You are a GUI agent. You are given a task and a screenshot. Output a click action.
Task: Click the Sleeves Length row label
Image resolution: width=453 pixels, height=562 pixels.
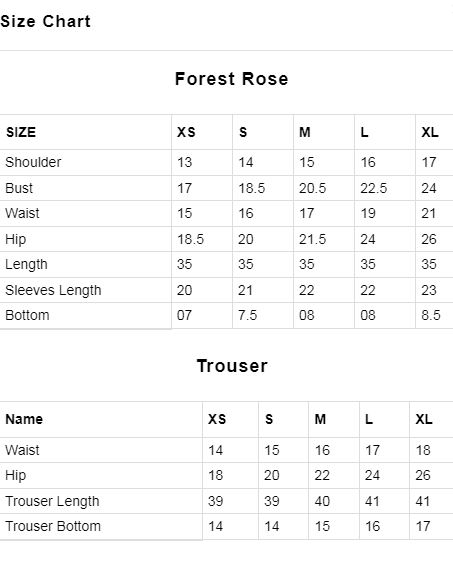point(53,290)
